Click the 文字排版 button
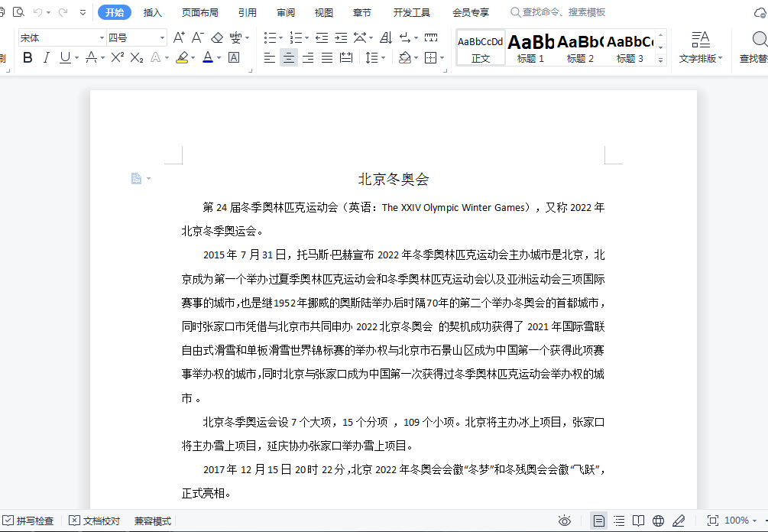The image size is (768, 532). point(700,47)
